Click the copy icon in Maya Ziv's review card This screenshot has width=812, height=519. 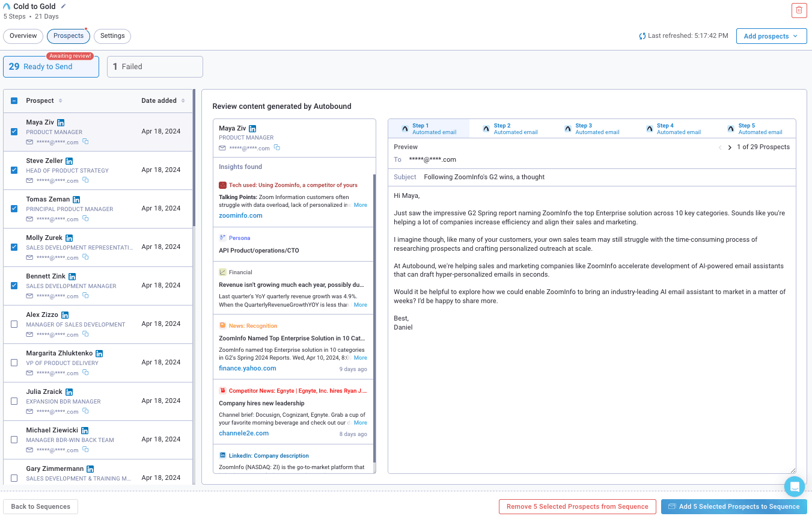(x=277, y=147)
